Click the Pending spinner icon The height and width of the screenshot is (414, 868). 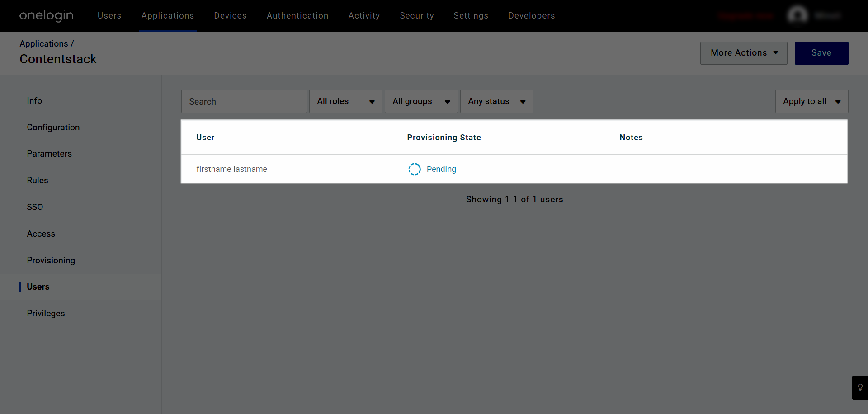pos(415,169)
